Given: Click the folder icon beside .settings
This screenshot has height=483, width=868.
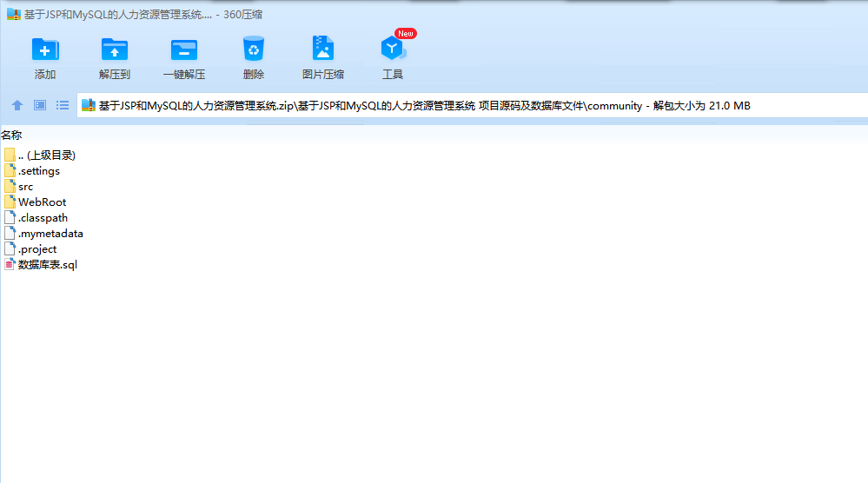Looking at the screenshot, I should click(10, 171).
